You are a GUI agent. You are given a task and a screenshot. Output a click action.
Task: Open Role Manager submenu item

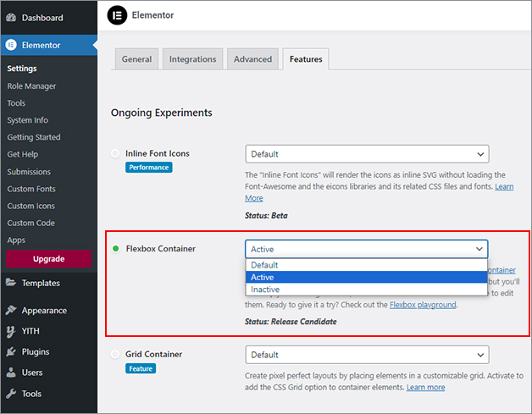pos(31,86)
